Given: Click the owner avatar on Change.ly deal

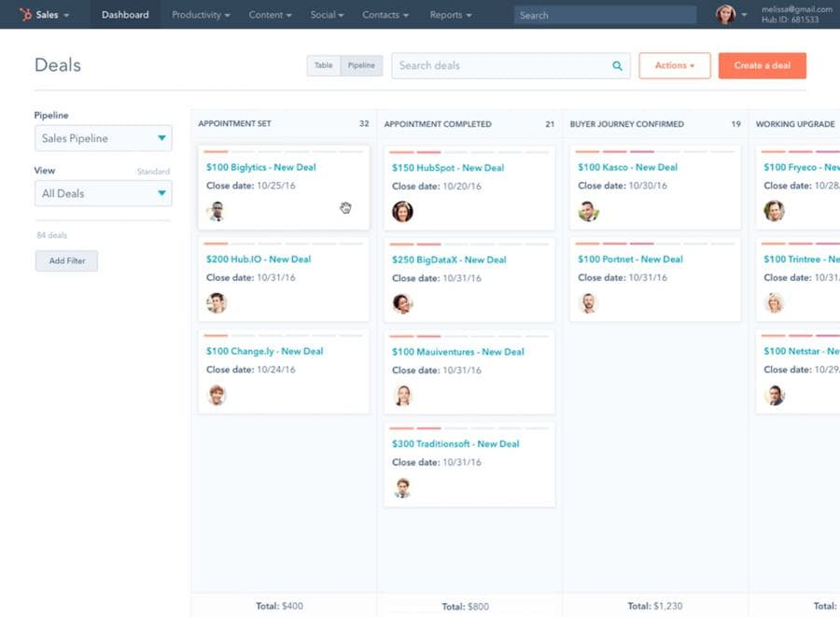Looking at the screenshot, I should point(217,395).
